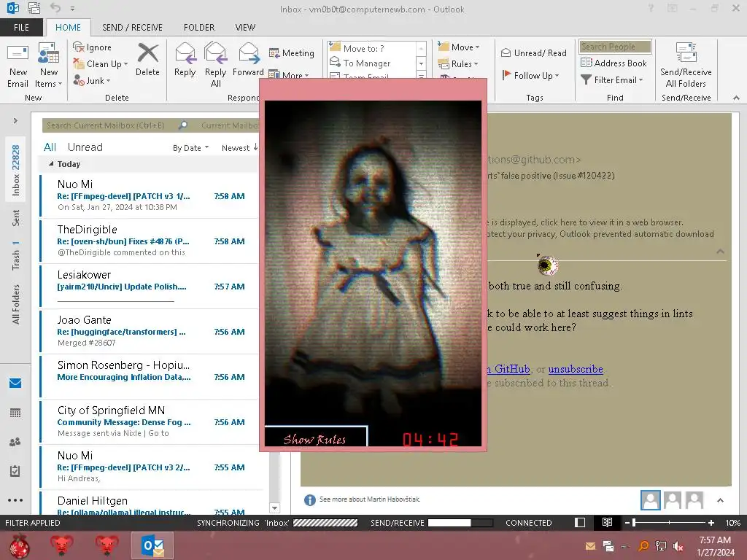Show Unread messages only
Viewport: 747px width, 560px height.
(85, 147)
